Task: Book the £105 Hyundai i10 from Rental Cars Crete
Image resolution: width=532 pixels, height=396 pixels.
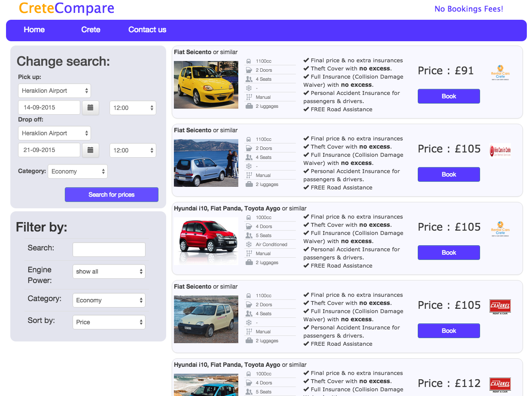Action: coord(449,253)
